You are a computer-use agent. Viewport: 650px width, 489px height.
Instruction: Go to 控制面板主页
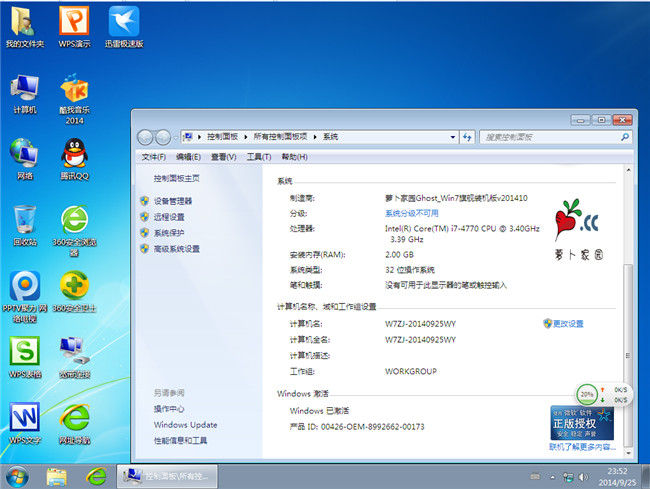177,178
